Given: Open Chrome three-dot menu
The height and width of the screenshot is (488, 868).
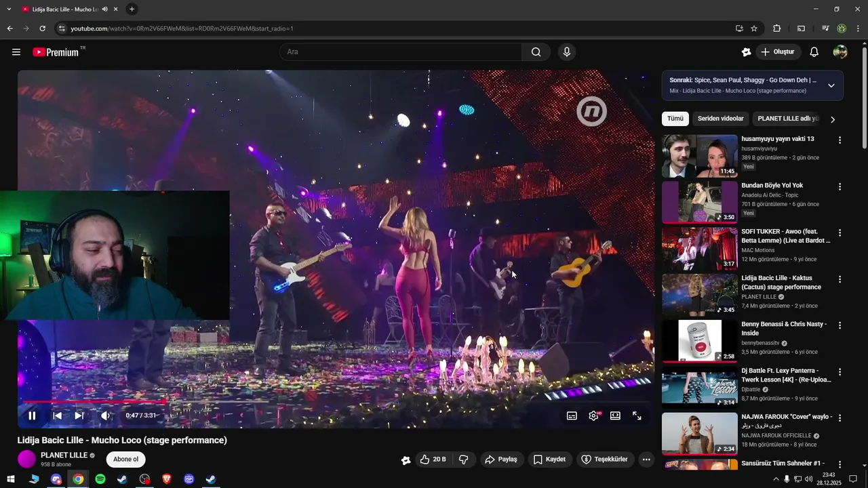Looking at the screenshot, I should point(858,28).
